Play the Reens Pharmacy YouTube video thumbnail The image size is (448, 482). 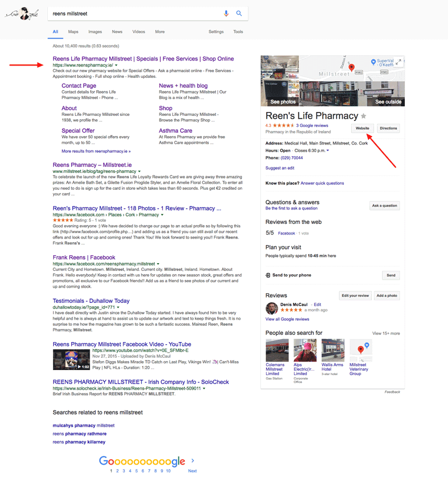click(x=71, y=359)
